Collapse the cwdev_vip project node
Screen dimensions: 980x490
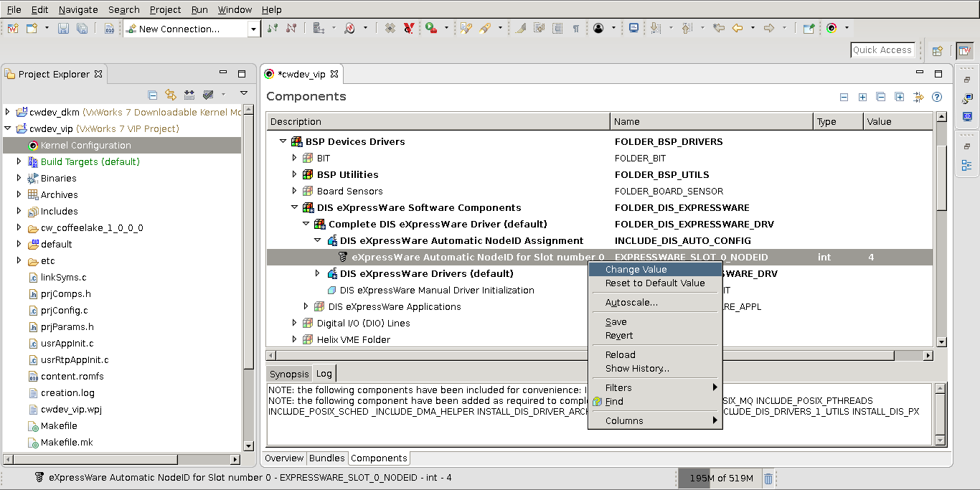pyautogui.click(x=9, y=128)
